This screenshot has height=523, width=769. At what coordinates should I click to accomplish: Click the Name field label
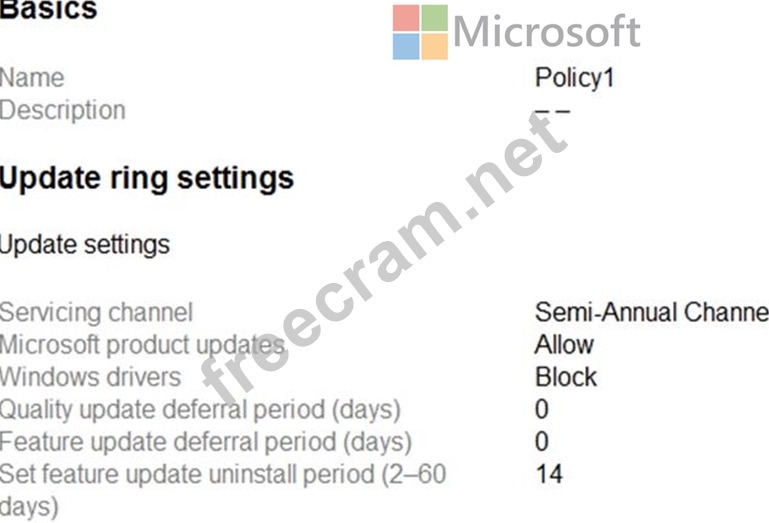pyautogui.click(x=32, y=78)
